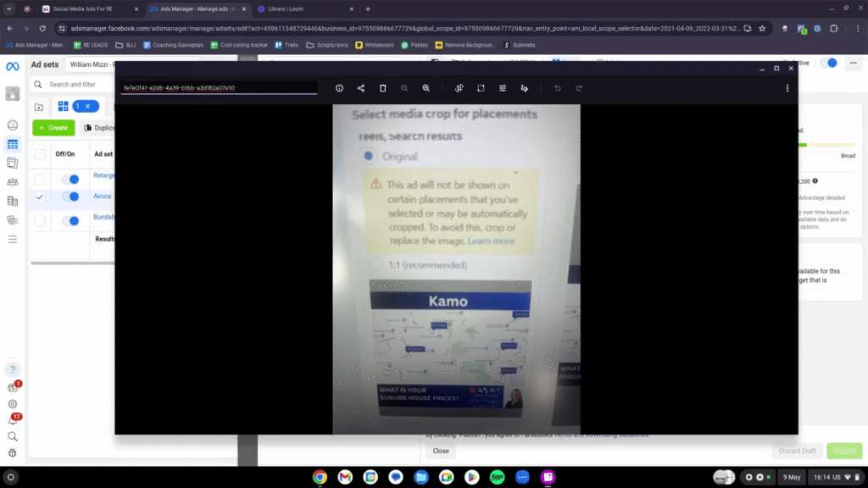Viewport: 868px width, 488px height.
Task: Open notifications bell with 17 badge
Action: 12,420
